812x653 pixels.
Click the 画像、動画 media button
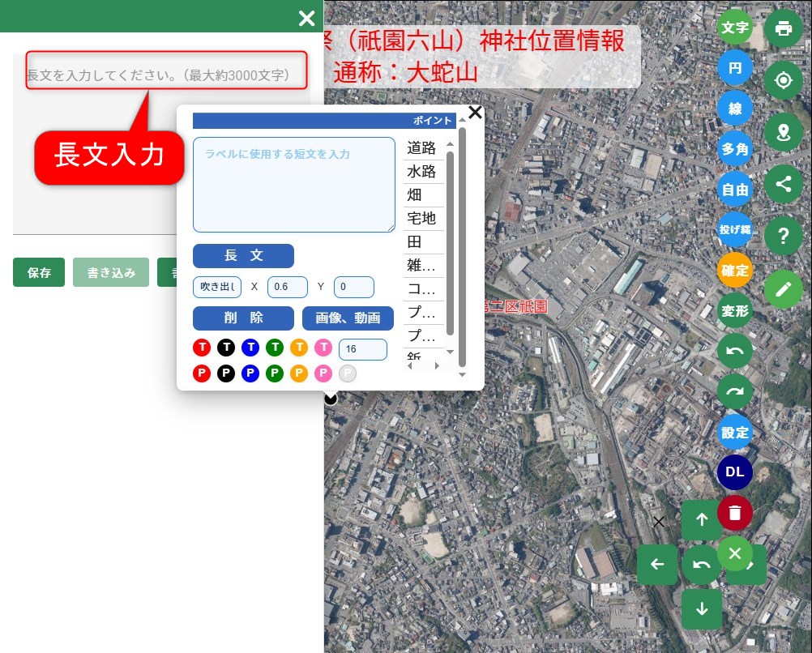point(348,318)
